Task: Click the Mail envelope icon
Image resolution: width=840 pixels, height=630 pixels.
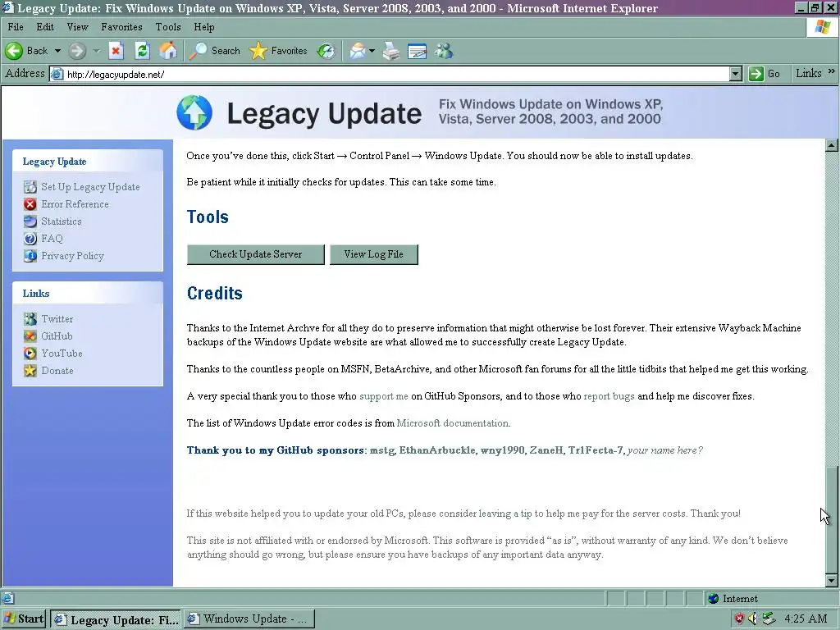Action: pos(358,51)
